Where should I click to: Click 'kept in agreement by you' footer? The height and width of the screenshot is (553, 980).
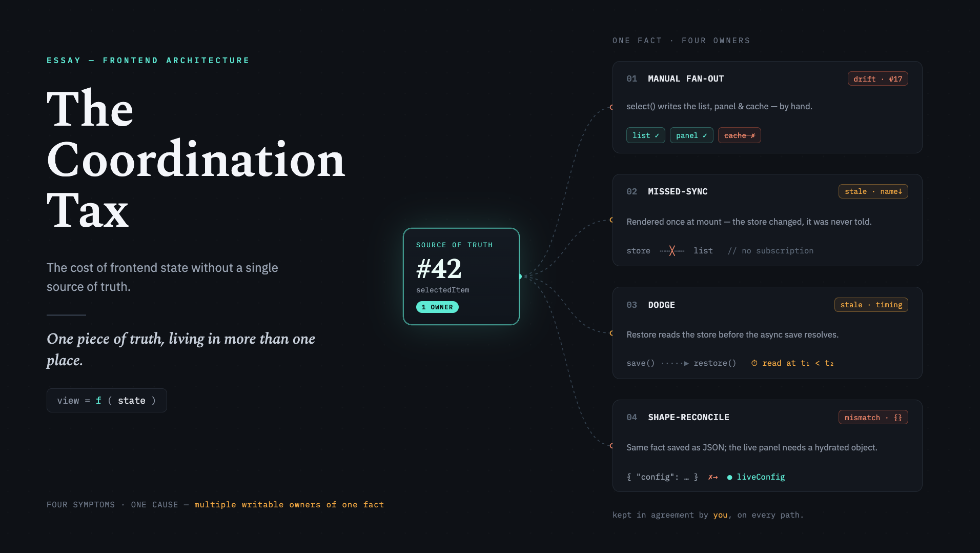coord(708,515)
